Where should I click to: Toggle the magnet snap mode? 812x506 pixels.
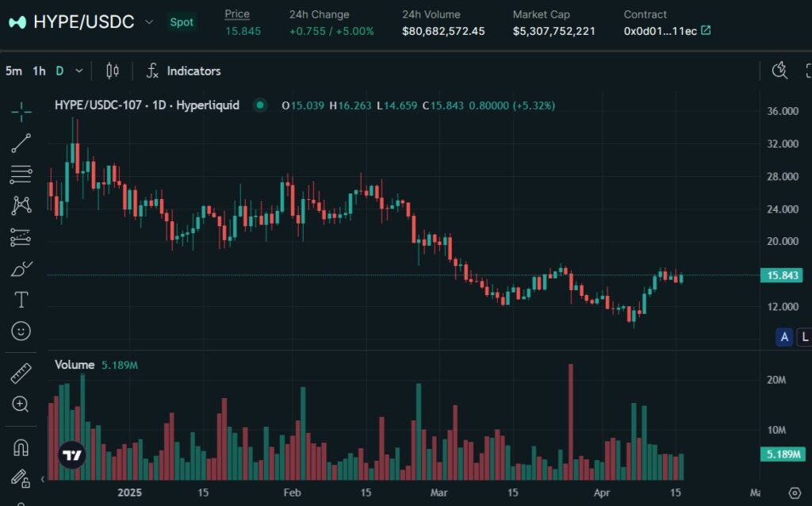click(21, 447)
